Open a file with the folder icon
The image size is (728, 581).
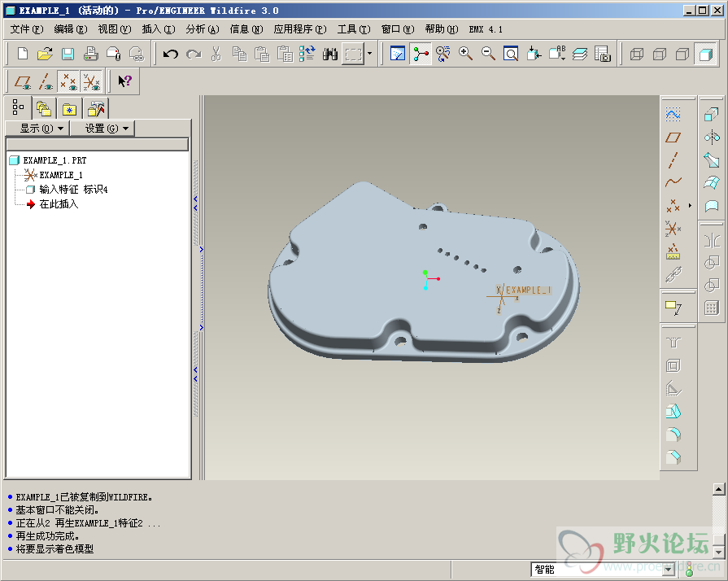tap(45, 54)
